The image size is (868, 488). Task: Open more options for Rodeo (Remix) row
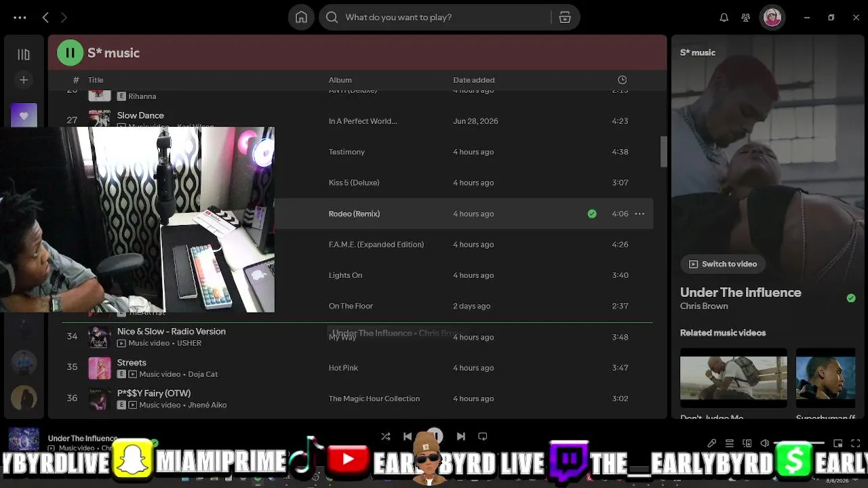(x=639, y=213)
